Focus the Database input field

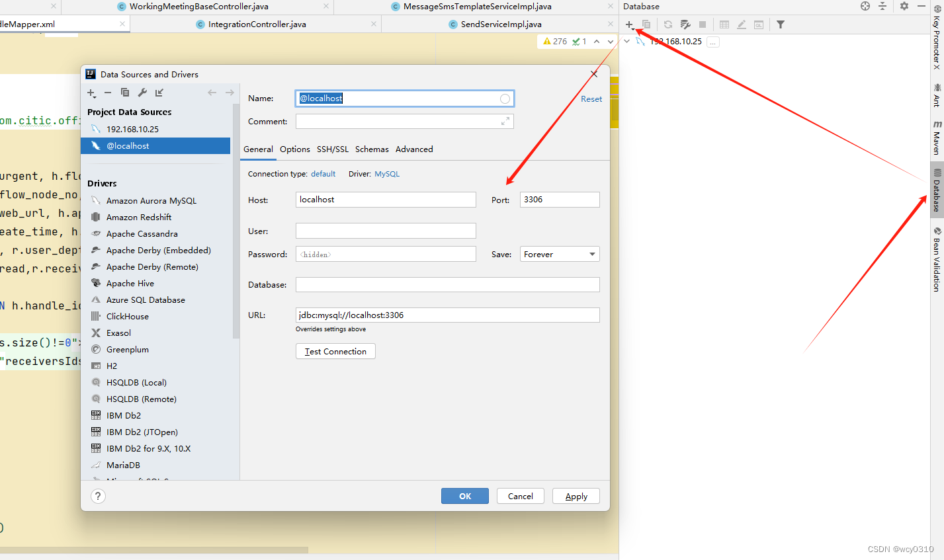(x=448, y=285)
